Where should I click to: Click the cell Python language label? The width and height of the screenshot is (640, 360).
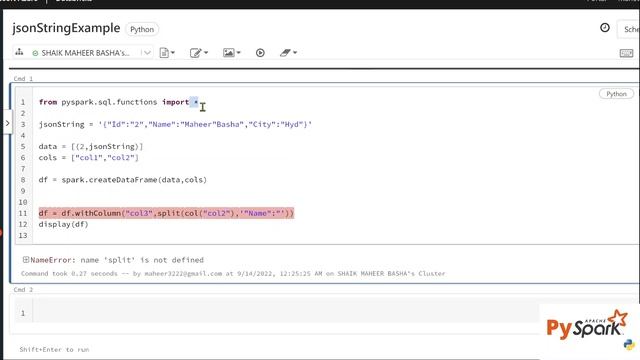(616, 94)
